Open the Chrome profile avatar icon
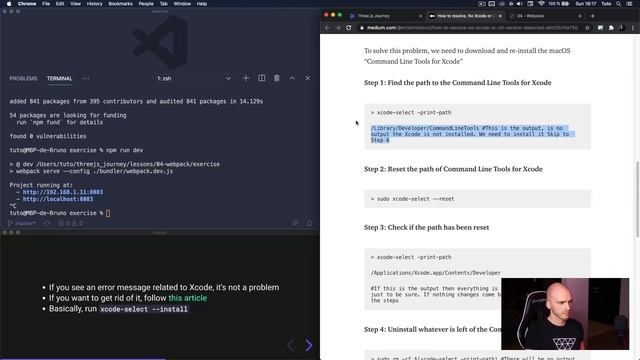This screenshot has width=640, height=360. pos(622,28)
